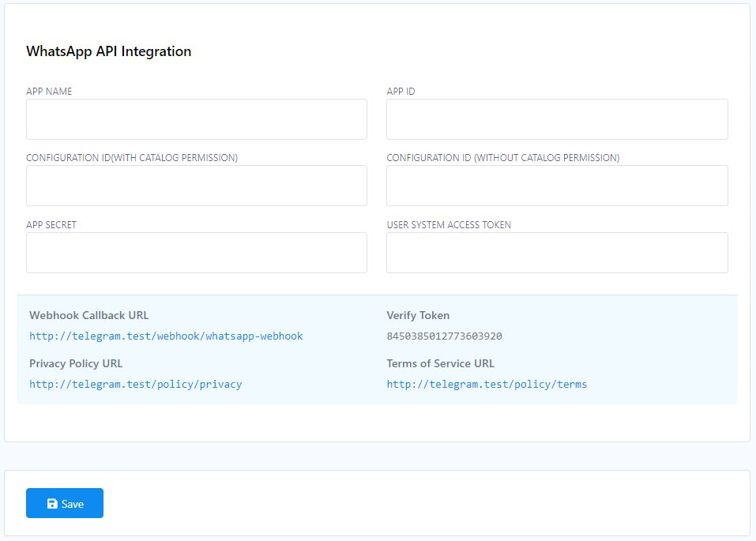This screenshot has width=756, height=541.
Task: Select the Configuration ID with catalog permission field
Action: (x=197, y=186)
